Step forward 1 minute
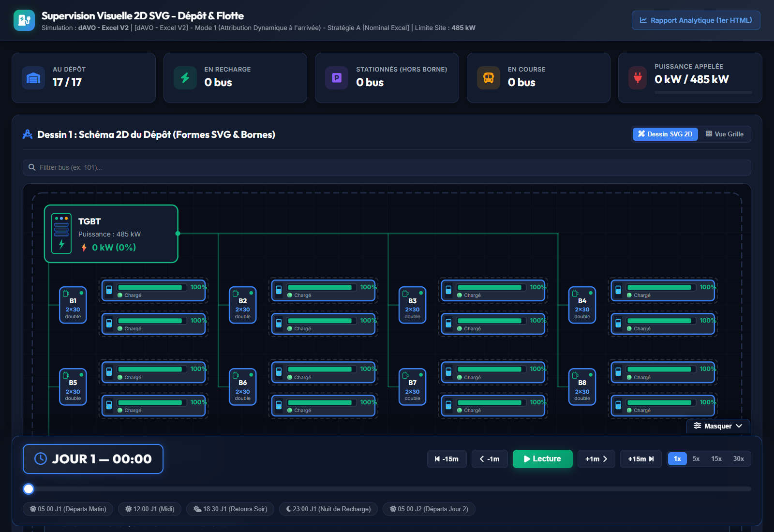Viewport: 774px width, 532px height. coord(596,459)
